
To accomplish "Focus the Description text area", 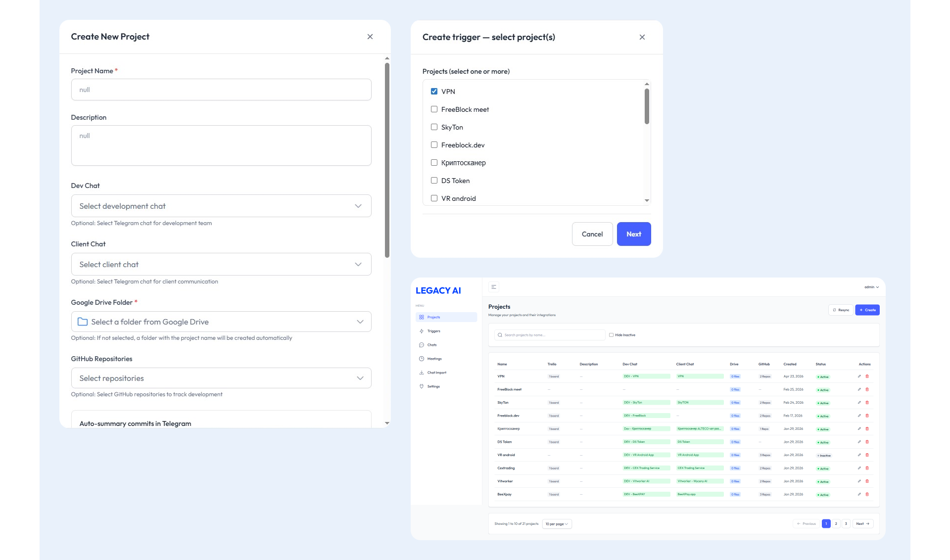I will [221, 145].
